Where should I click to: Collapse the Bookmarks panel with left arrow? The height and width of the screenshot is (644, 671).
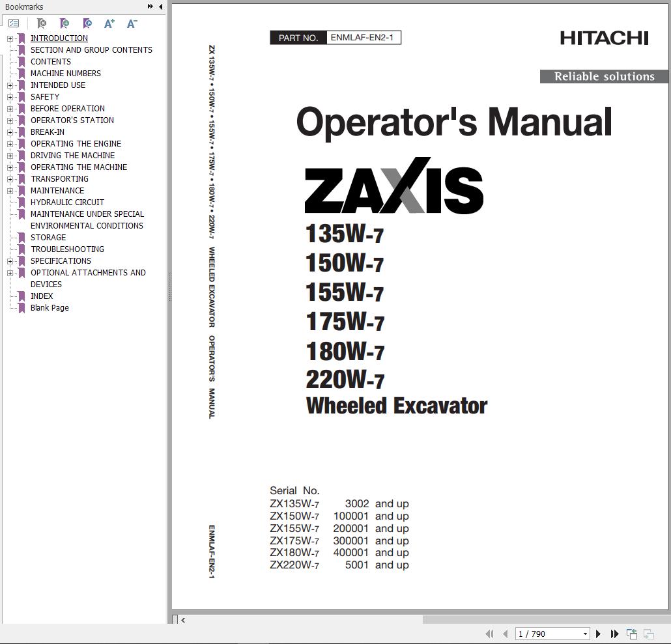point(160,7)
